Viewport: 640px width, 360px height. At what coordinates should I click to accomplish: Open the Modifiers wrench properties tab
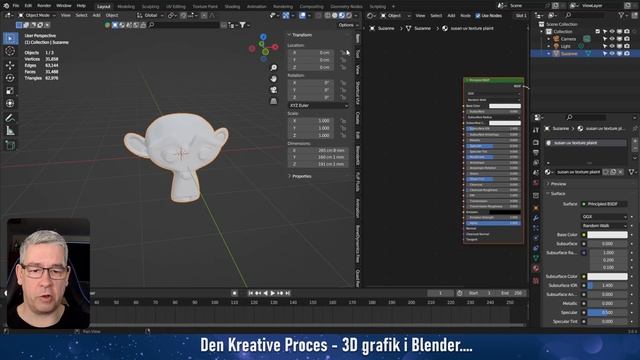(x=536, y=218)
